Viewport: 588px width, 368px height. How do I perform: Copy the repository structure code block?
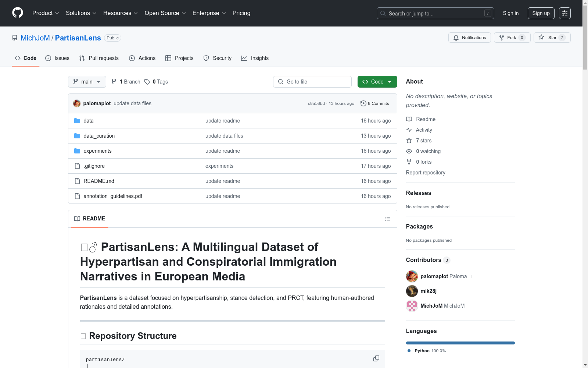(x=376, y=358)
